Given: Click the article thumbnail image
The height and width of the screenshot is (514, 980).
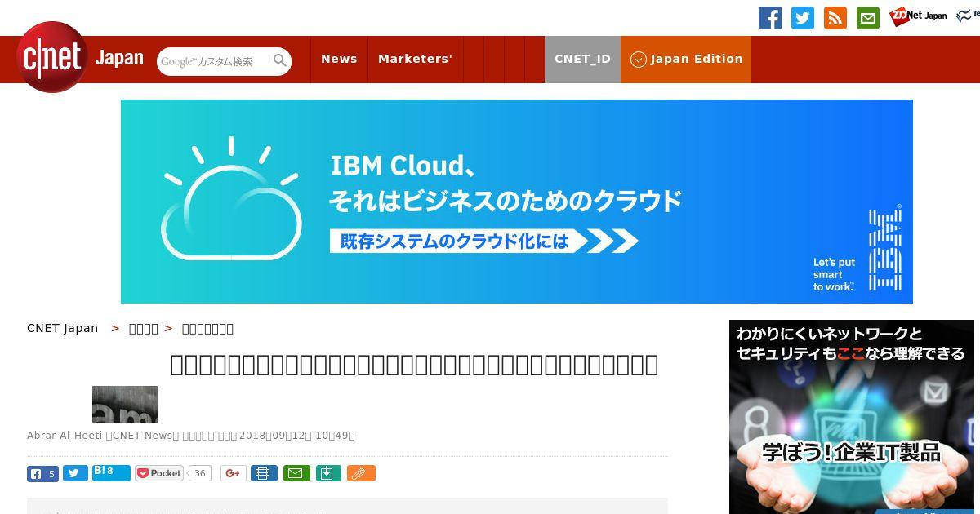Looking at the screenshot, I should 125,404.
